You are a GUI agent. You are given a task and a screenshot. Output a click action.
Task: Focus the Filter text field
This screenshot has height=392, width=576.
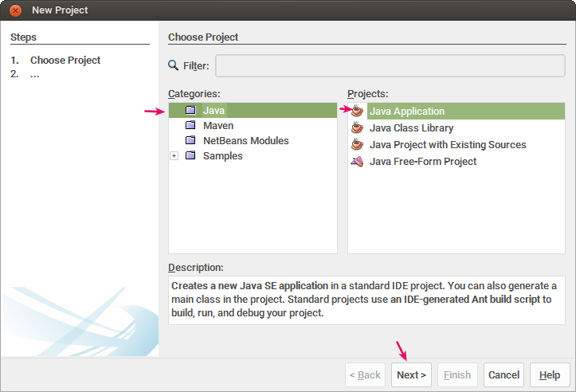(390, 66)
